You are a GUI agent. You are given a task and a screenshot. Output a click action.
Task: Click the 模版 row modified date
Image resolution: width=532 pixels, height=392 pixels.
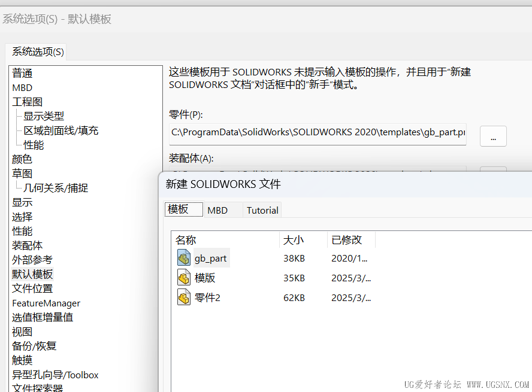(351, 278)
